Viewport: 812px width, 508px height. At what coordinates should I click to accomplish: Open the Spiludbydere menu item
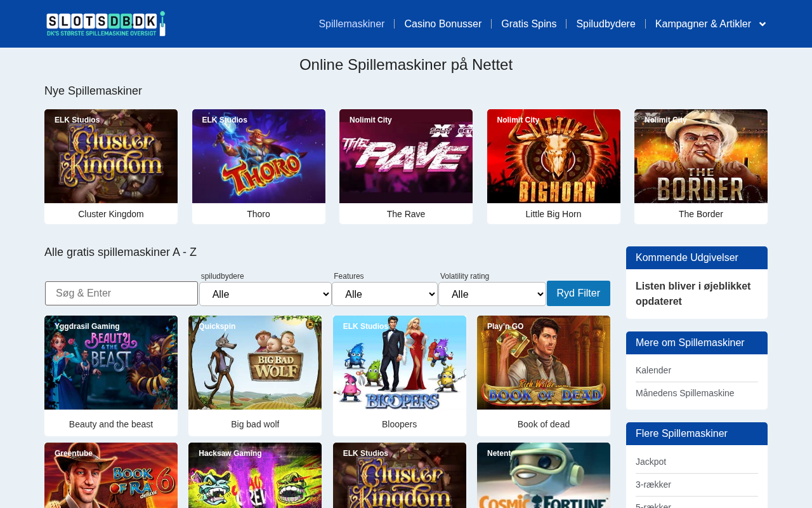[x=606, y=24]
